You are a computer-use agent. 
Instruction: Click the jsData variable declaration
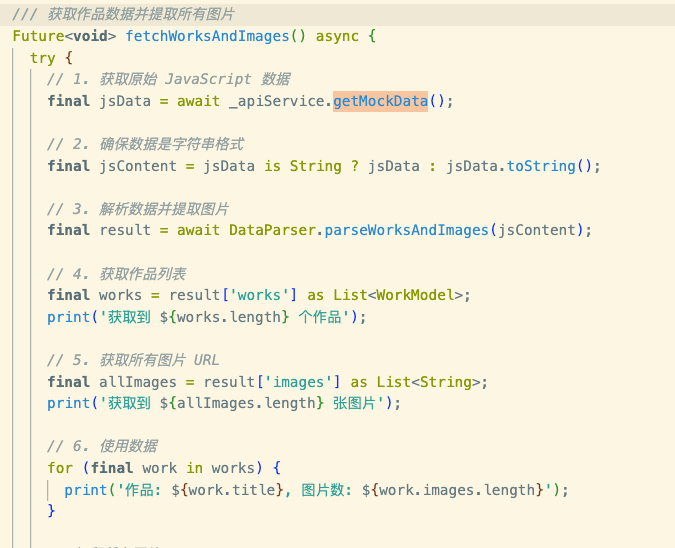(125, 101)
